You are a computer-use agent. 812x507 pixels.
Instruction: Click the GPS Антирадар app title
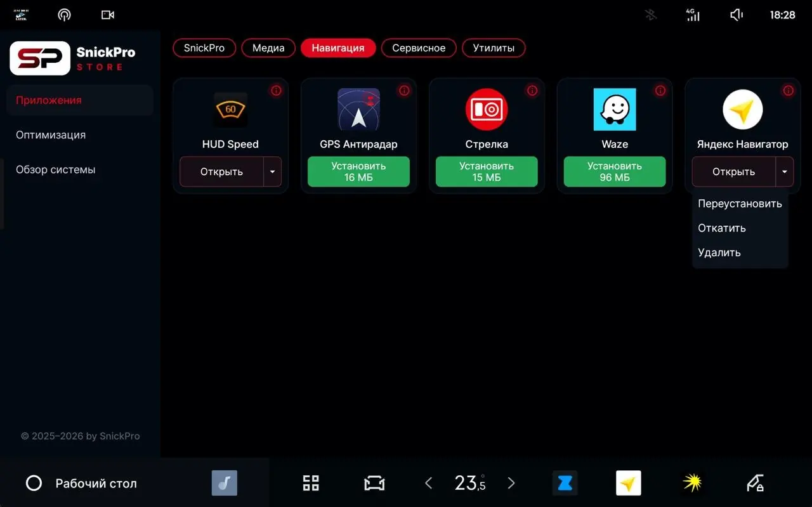pos(358,145)
